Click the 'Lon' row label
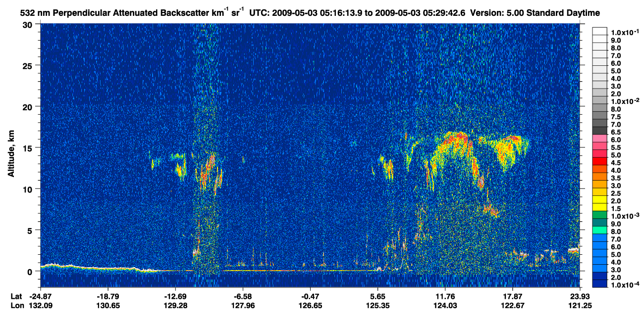Viewport: 644px width, 330px height. 17,306
